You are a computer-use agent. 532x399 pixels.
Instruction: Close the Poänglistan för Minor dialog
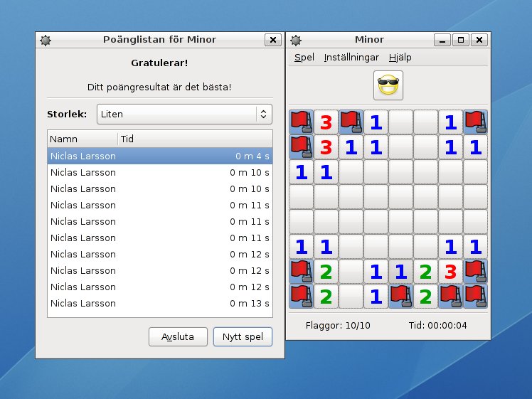pos(272,40)
